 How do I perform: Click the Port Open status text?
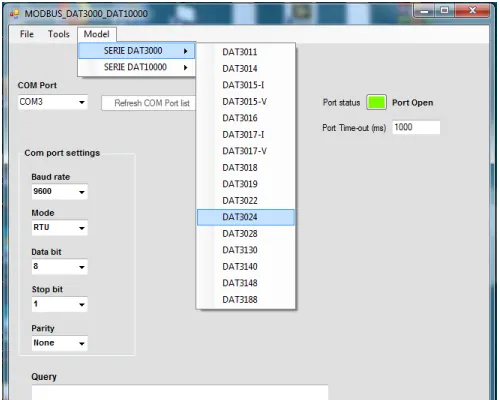tap(413, 103)
